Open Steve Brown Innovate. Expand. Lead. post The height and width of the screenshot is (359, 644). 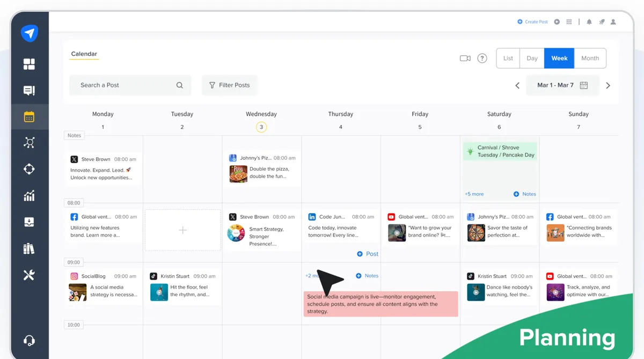click(103, 168)
